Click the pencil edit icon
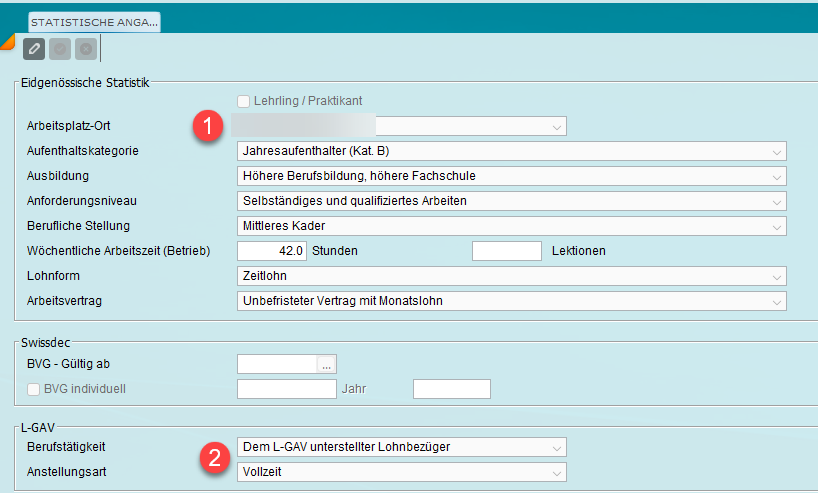Viewport: 818px width, 493px height. 34,48
